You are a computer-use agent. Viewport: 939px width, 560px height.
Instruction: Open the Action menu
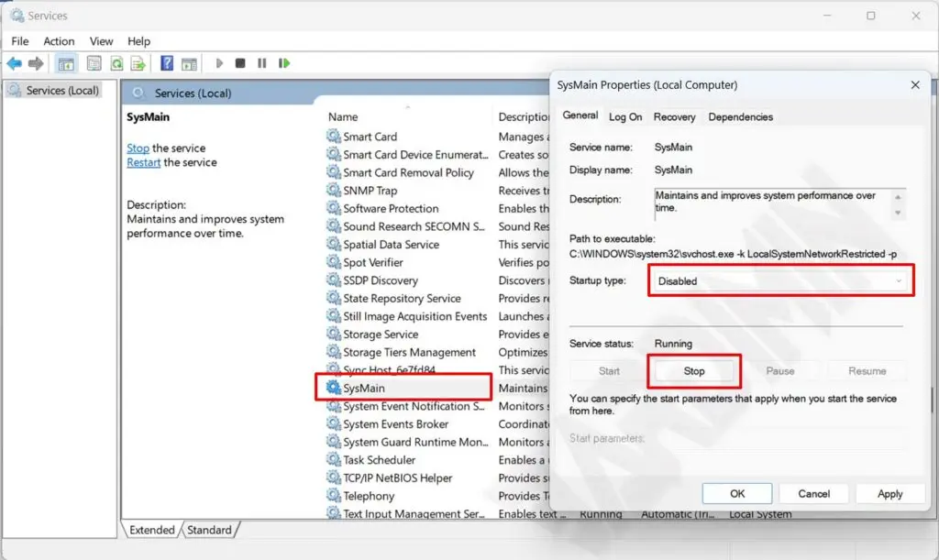pyautogui.click(x=59, y=41)
